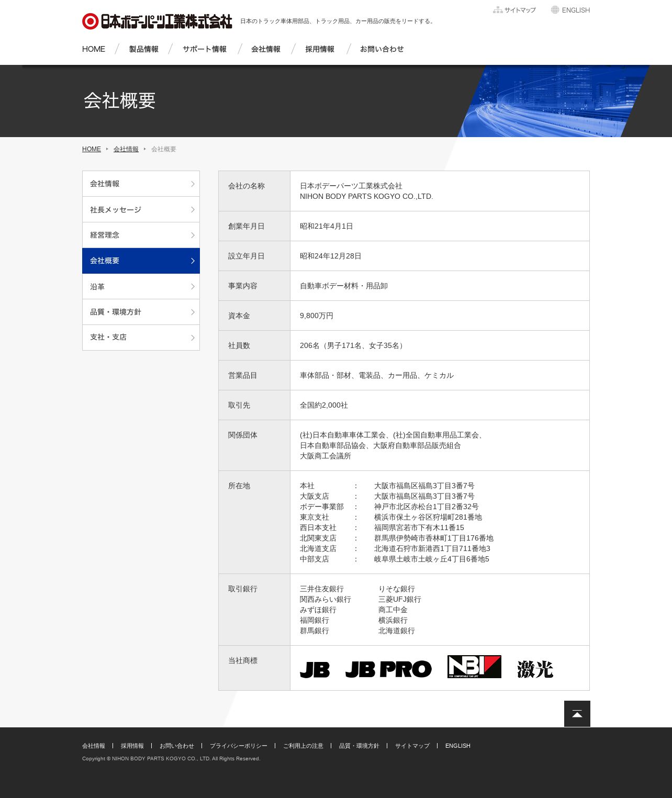Click the 取引銀行 row label
The image size is (672, 798).
pos(243,589)
